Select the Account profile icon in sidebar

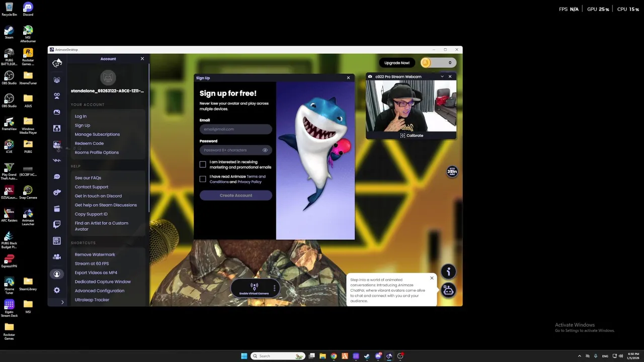click(57, 274)
